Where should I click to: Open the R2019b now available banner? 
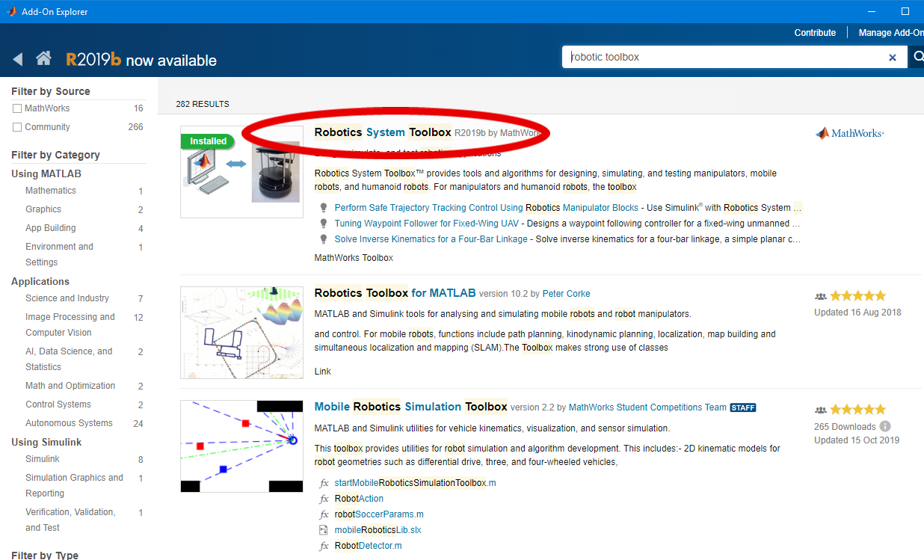point(141,60)
